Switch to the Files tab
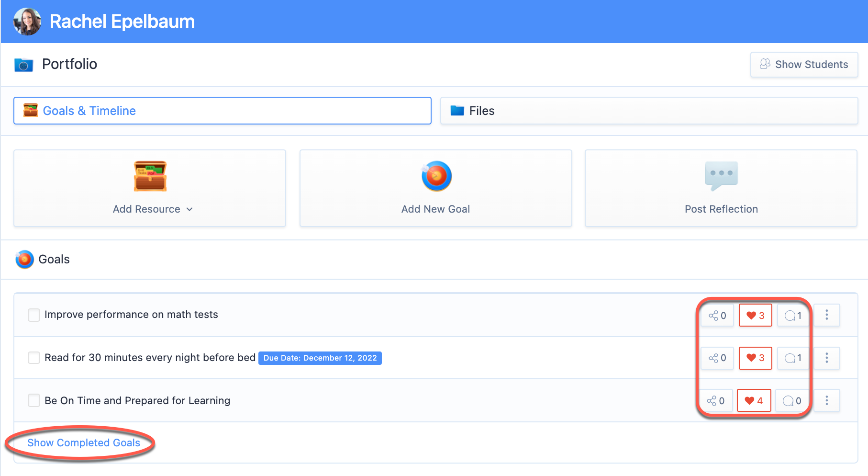 pos(649,111)
